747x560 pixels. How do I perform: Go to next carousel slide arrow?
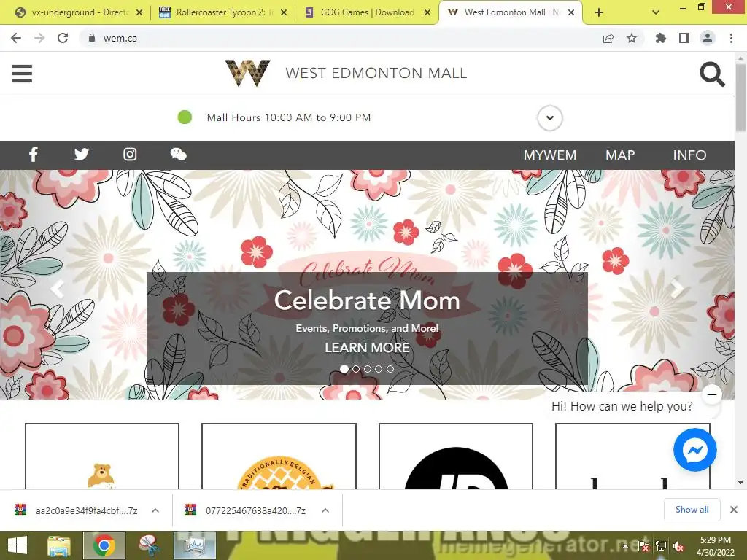677,289
